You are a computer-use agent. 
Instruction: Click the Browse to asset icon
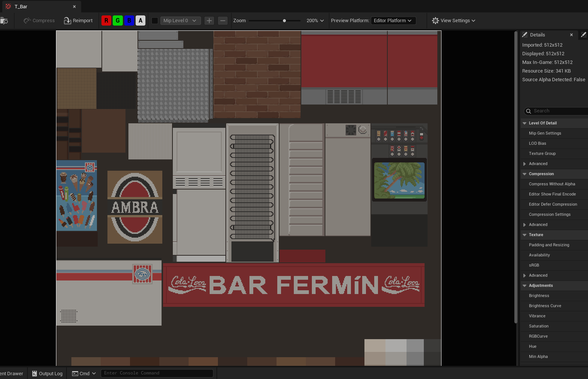tap(4, 21)
